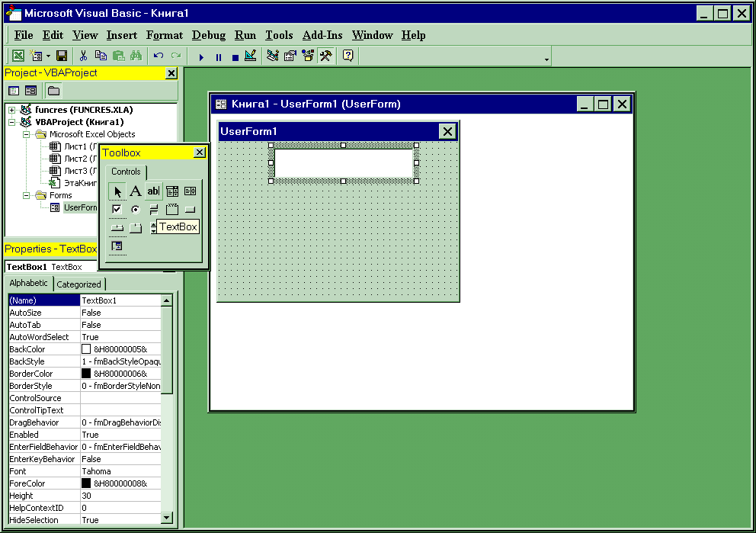Collapse the VBAProject (Книга1) tree node
Screen dimensions: 756x533
(11, 122)
